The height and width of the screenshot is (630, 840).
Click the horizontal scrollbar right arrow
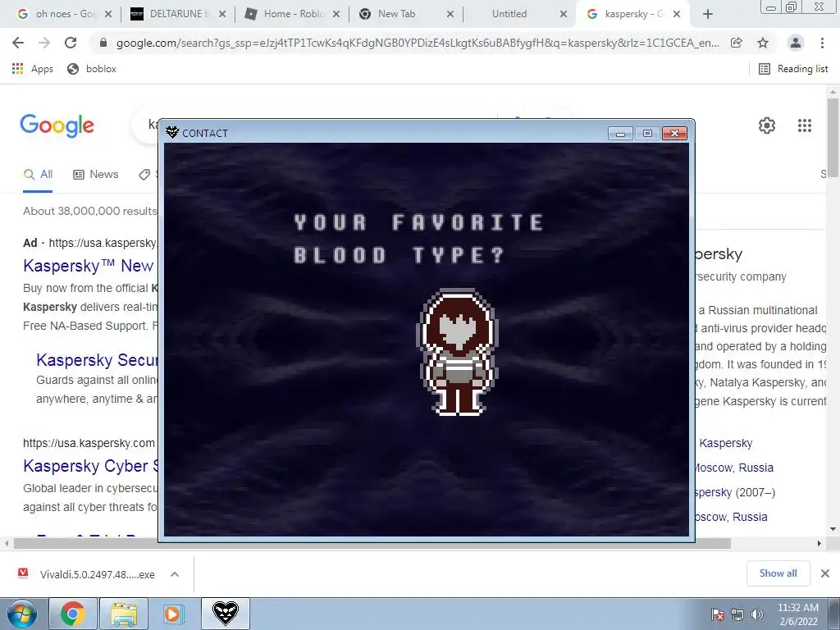click(x=819, y=543)
